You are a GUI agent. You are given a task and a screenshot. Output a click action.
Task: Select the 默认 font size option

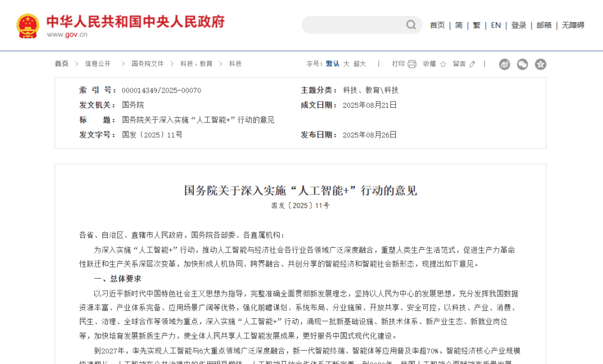(333, 64)
